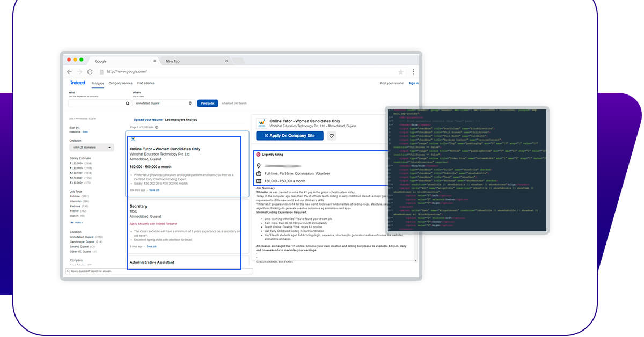Click the briefcase job-type icon

point(259,174)
